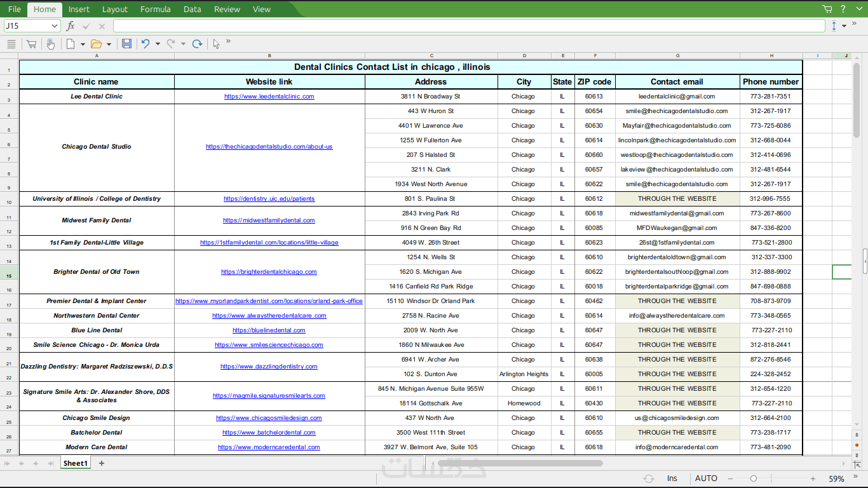Click the shopping cart icon in toolbar

pyautogui.click(x=31, y=44)
